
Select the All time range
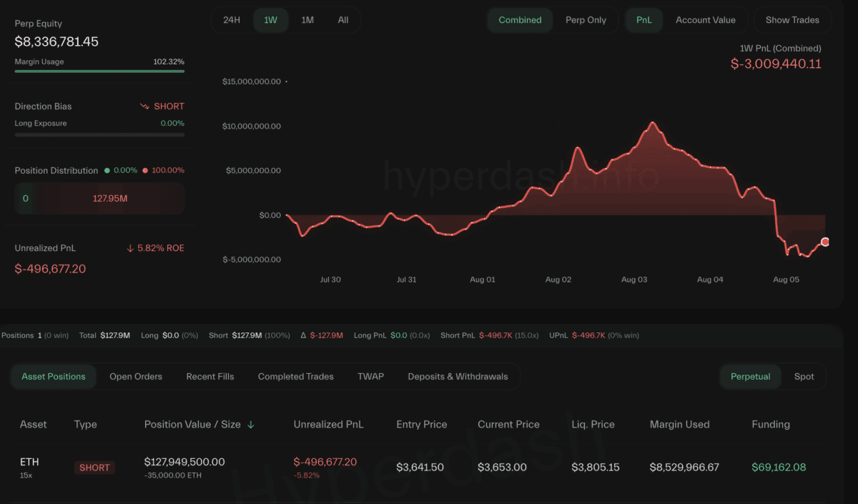coord(343,20)
